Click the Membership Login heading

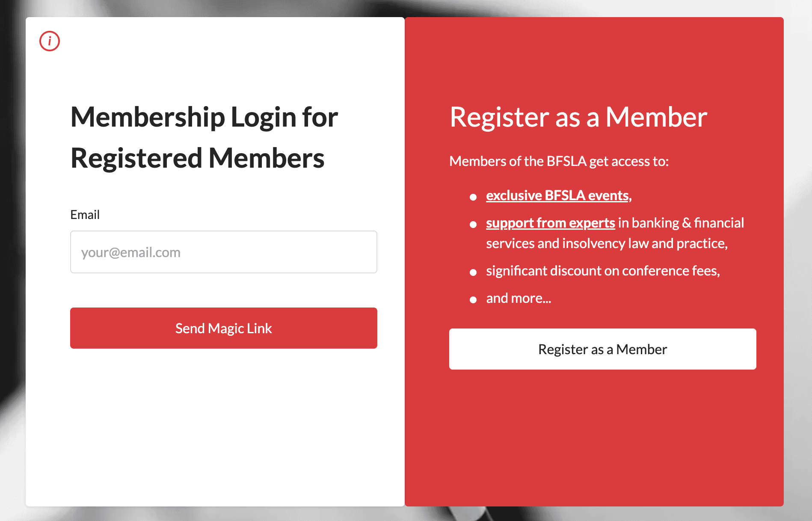pyautogui.click(x=204, y=137)
